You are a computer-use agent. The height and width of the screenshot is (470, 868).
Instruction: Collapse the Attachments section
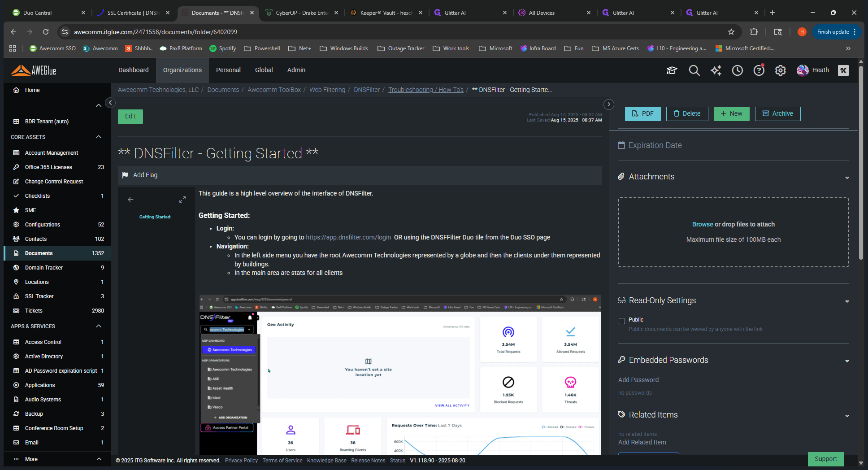847,178
